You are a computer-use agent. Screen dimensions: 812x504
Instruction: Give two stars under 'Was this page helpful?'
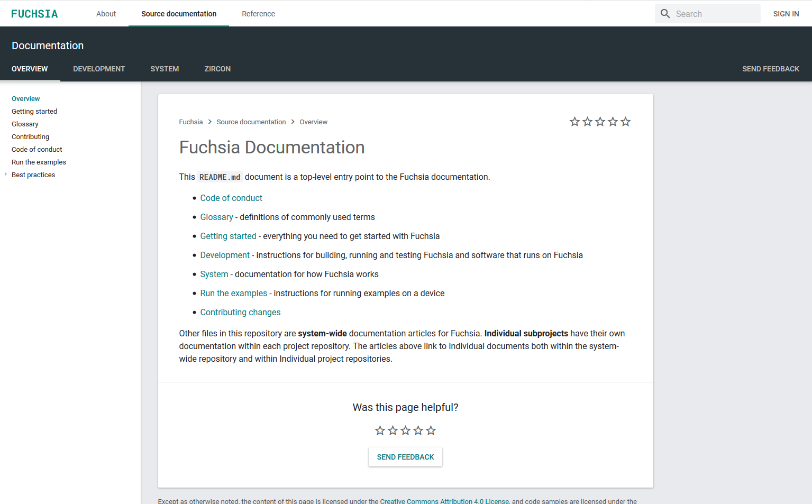tap(393, 430)
